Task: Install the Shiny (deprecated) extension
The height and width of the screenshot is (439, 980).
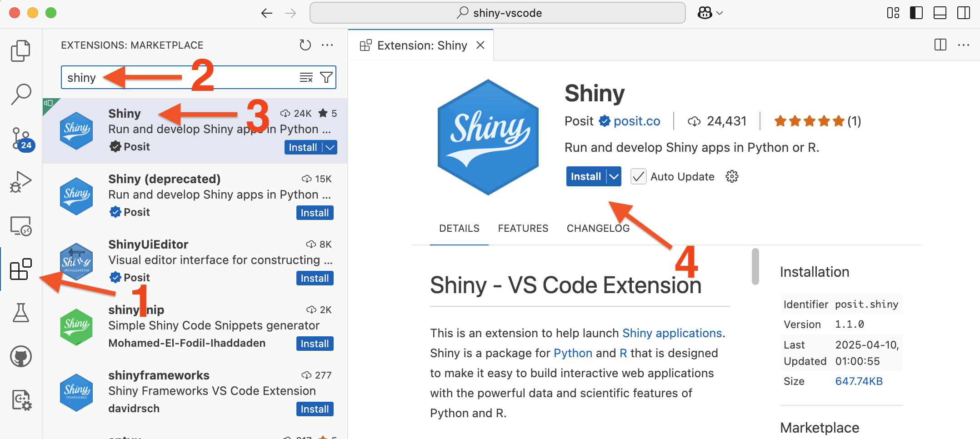Action: tap(315, 213)
